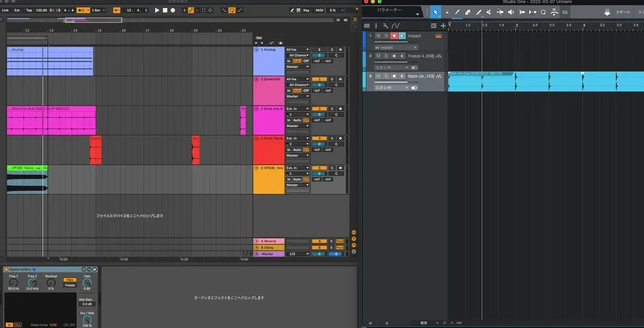Solo Ableton track 1 Analog
The width and height of the screenshot is (644, 328).
[x=332, y=49]
